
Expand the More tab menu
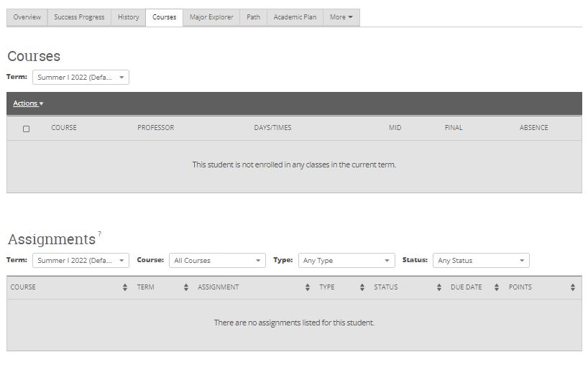click(341, 17)
